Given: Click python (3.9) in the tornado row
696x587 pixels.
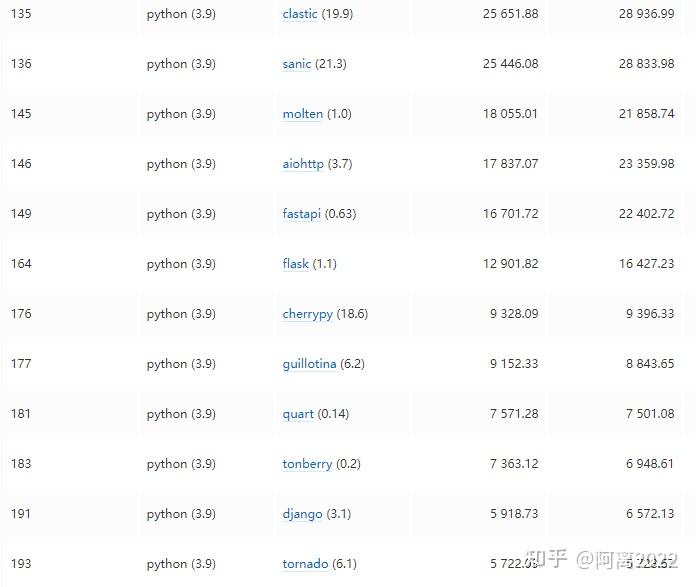Looking at the screenshot, I should pos(181,564).
